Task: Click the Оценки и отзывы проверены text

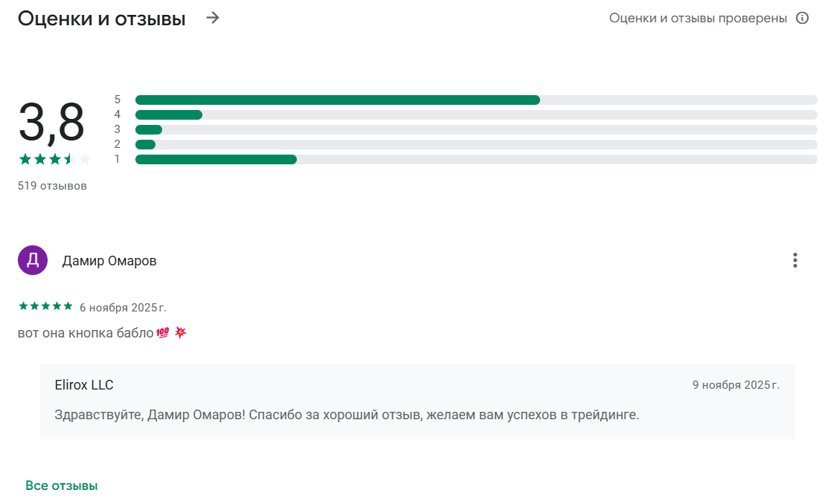Action: coord(698,18)
